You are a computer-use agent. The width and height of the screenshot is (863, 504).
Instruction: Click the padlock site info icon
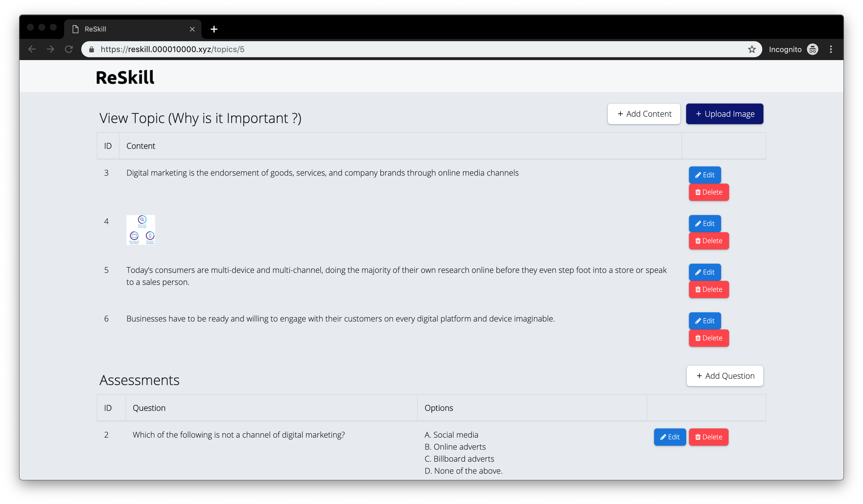coord(92,49)
